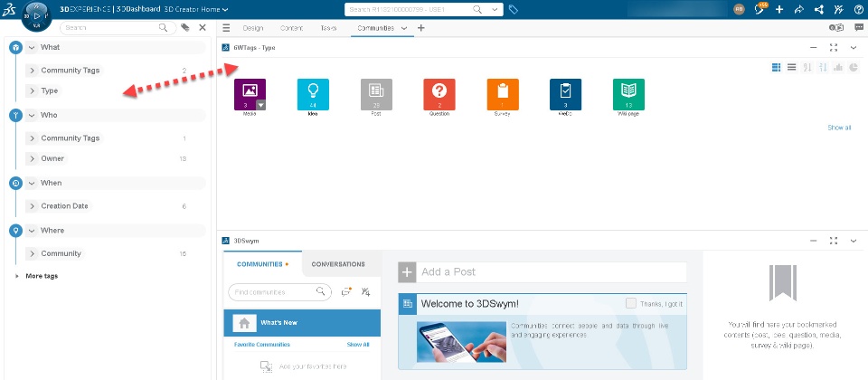Switch to the Tasks tab
The image size is (868, 380).
tap(328, 28)
